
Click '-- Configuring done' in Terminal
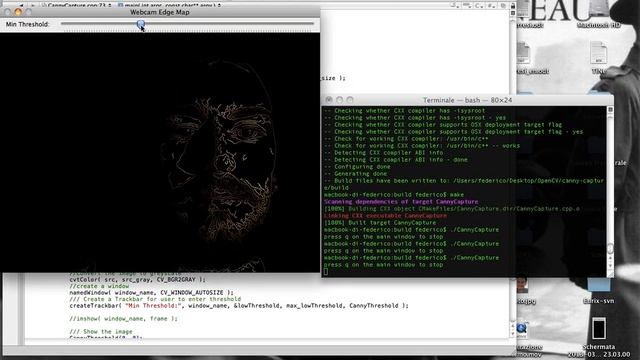(357, 167)
